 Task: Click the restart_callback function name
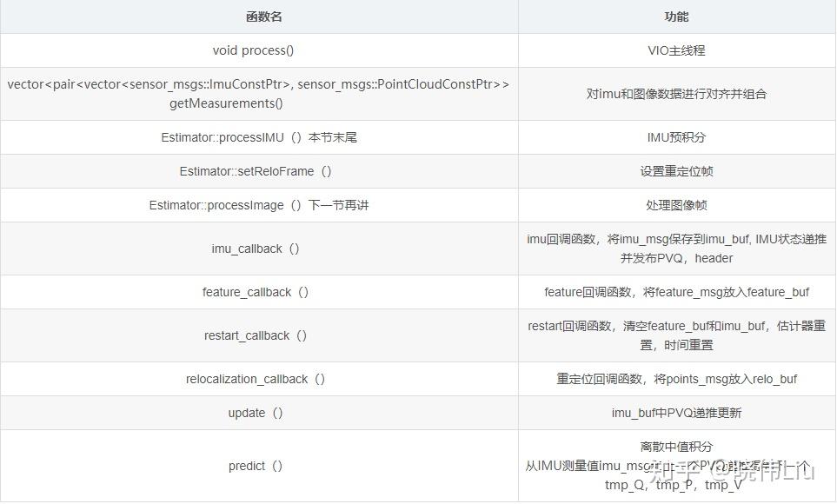(x=257, y=335)
